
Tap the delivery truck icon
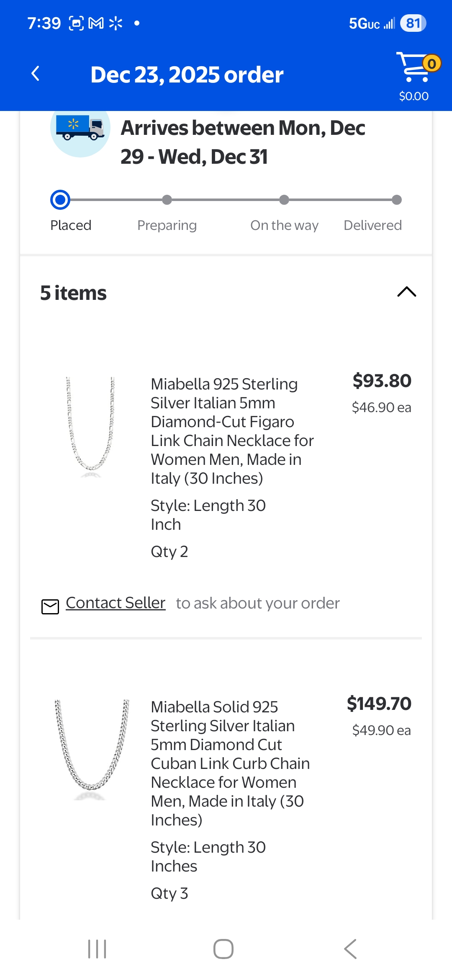pos(80,128)
